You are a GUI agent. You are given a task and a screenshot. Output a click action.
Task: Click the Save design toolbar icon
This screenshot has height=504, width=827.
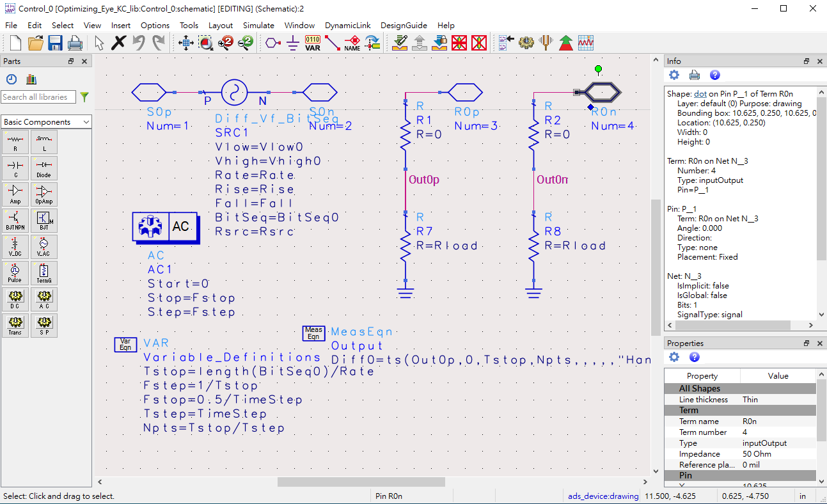[56, 43]
